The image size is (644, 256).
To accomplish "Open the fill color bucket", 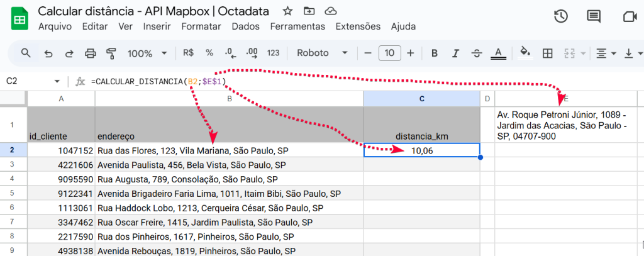I will point(525,53).
